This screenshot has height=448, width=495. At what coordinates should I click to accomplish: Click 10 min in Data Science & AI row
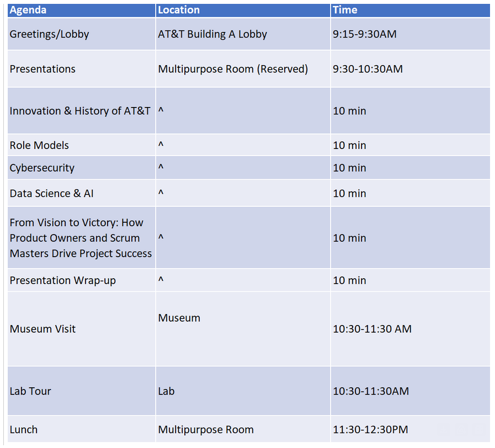[x=410, y=193]
